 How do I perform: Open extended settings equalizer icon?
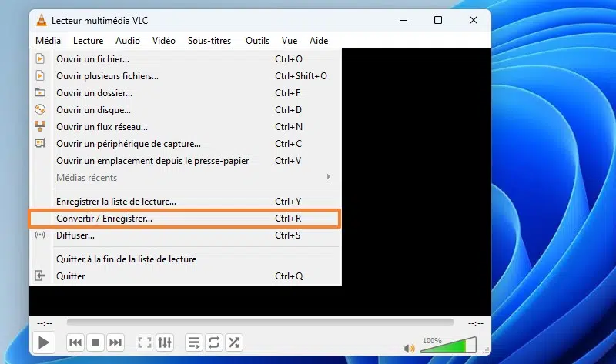[x=165, y=342]
